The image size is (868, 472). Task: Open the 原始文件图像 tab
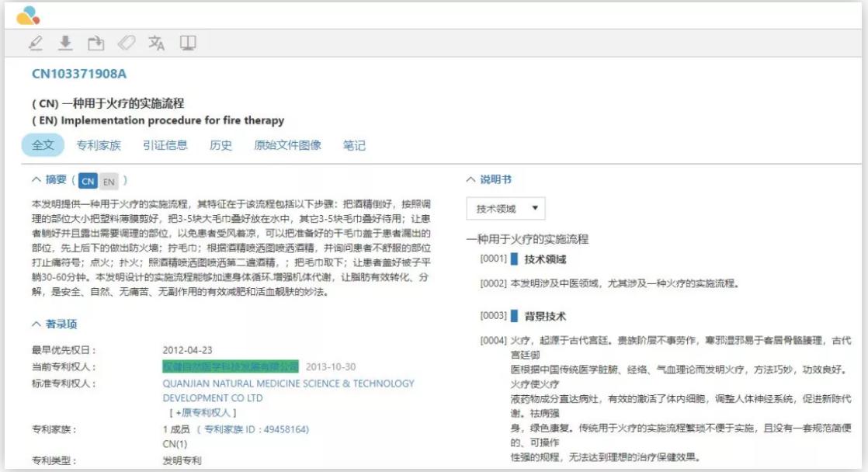(x=287, y=145)
